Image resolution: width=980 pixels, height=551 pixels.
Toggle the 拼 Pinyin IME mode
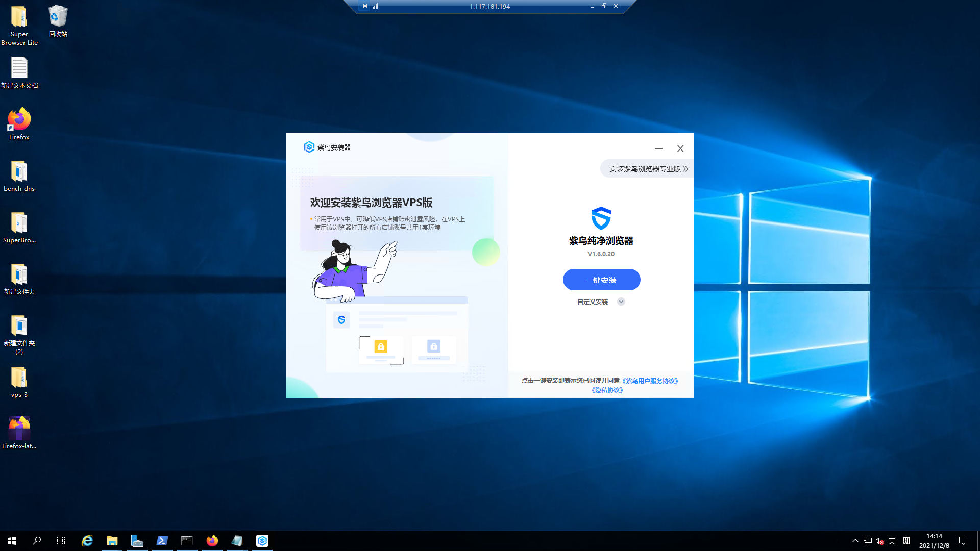pyautogui.click(x=908, y=541)
